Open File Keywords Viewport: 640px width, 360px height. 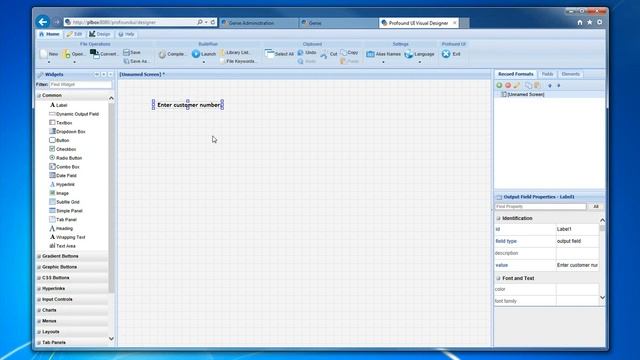click(238, 61)
